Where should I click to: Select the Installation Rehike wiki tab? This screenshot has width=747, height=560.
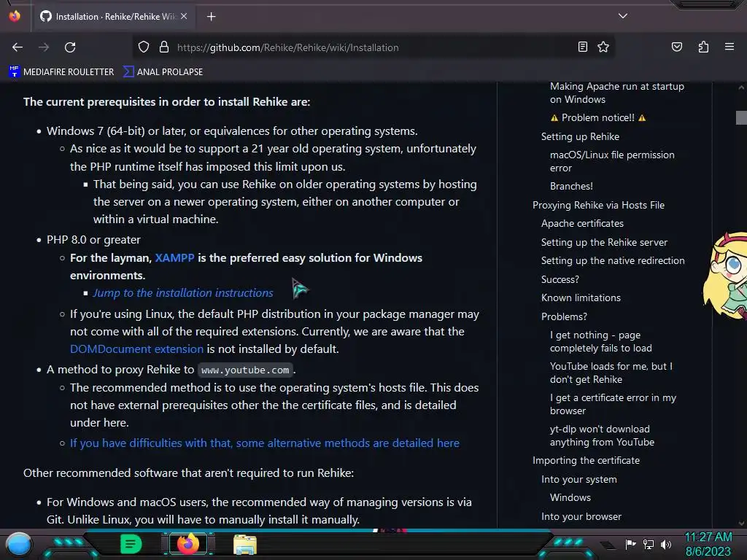pyautogui.click(x=113, y=17)
